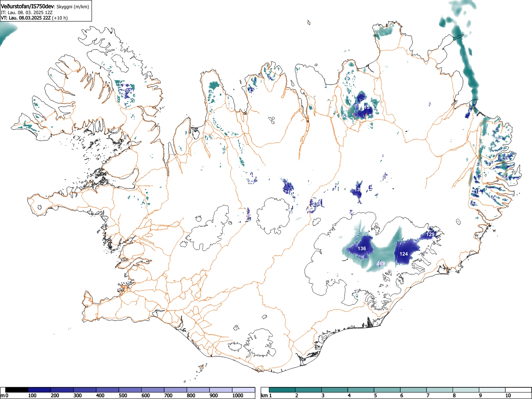Image resolution: width=532 pixels, height=399 pixels.
Task: Select the 700–800 m legend swatch
Action: click(x=175, y=390)
